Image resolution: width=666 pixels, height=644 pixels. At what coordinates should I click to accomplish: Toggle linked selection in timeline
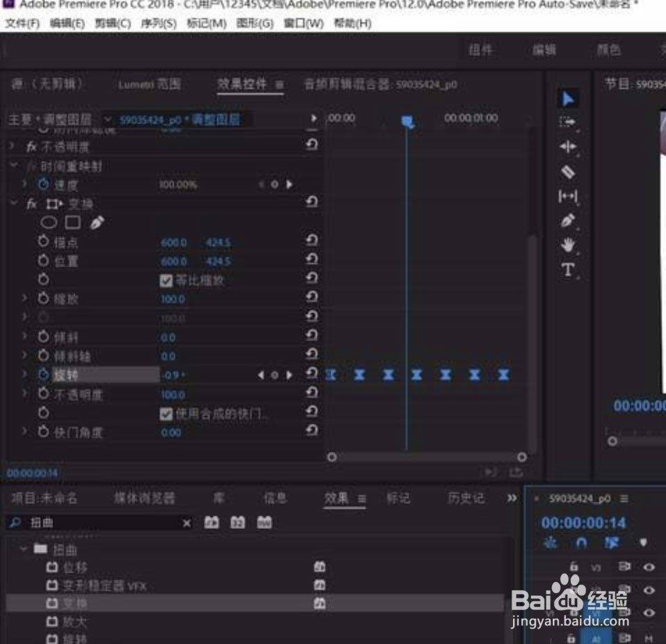[612, 543]
